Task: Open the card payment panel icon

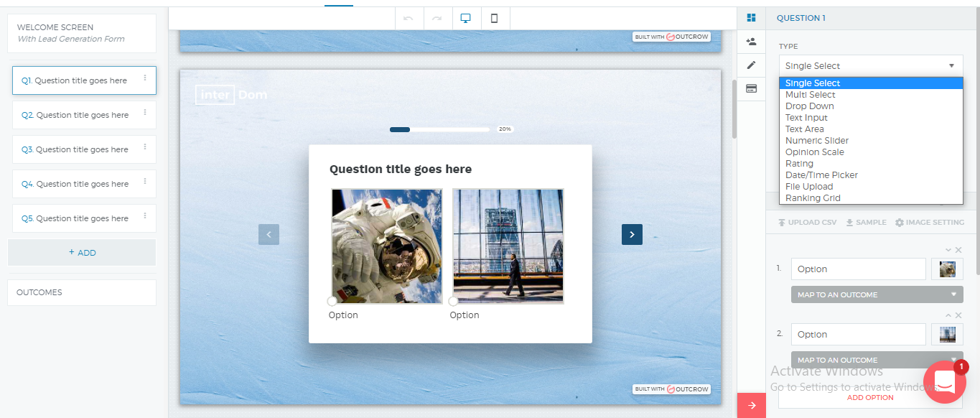Action: (x=751, y=88)
